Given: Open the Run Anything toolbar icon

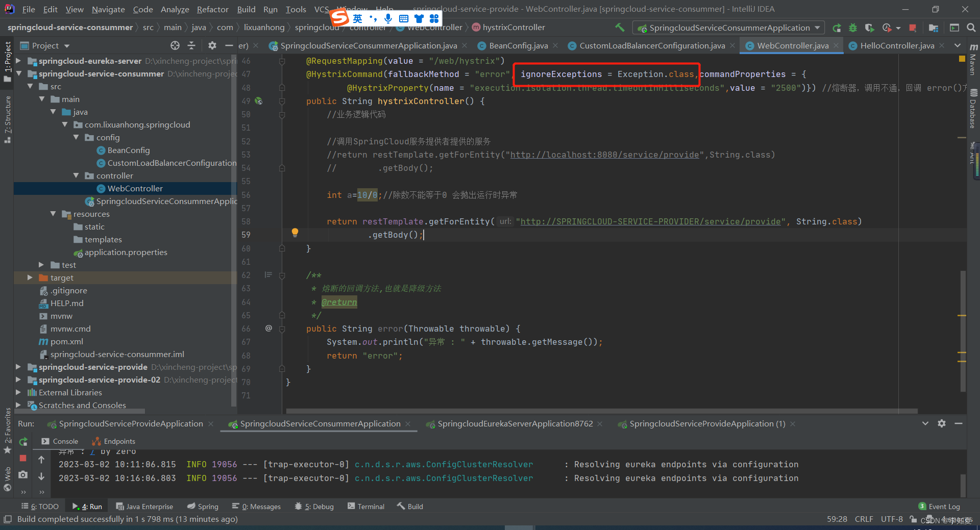Looking at the screenshot, I should click(x=954, y=28).
